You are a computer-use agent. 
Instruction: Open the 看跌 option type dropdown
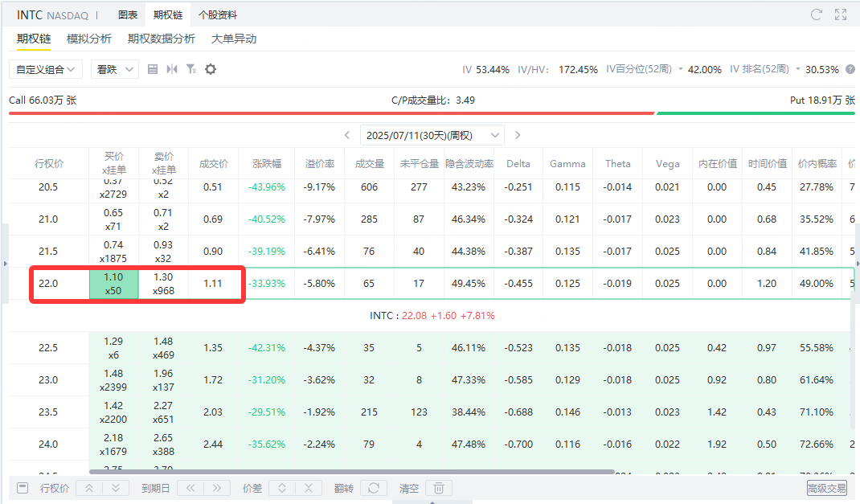115,69
